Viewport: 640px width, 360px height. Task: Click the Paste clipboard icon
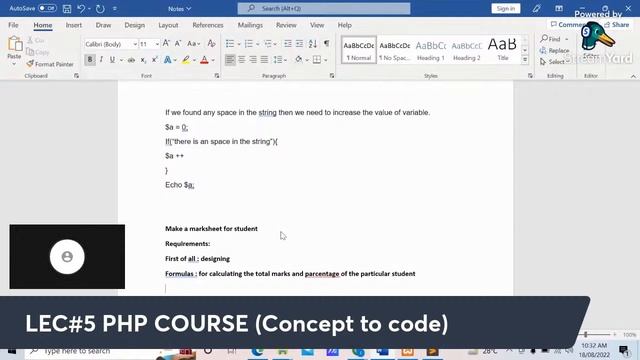15,44
